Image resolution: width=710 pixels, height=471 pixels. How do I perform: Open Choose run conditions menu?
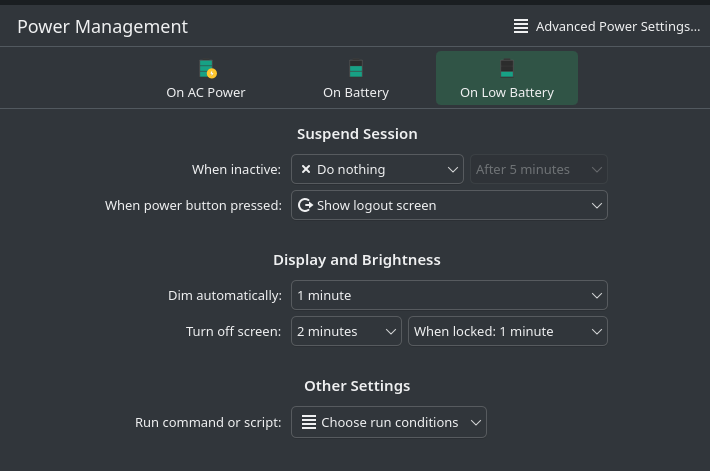389,422
